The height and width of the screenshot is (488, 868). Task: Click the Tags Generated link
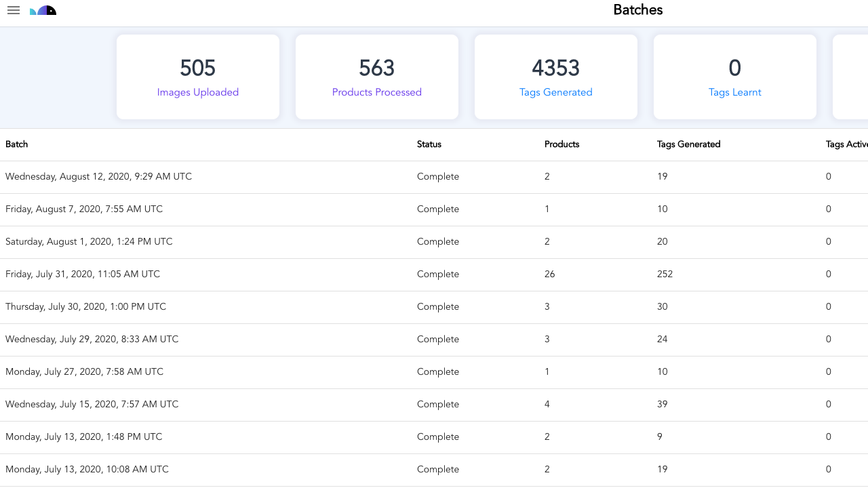[x=556, y=92]
